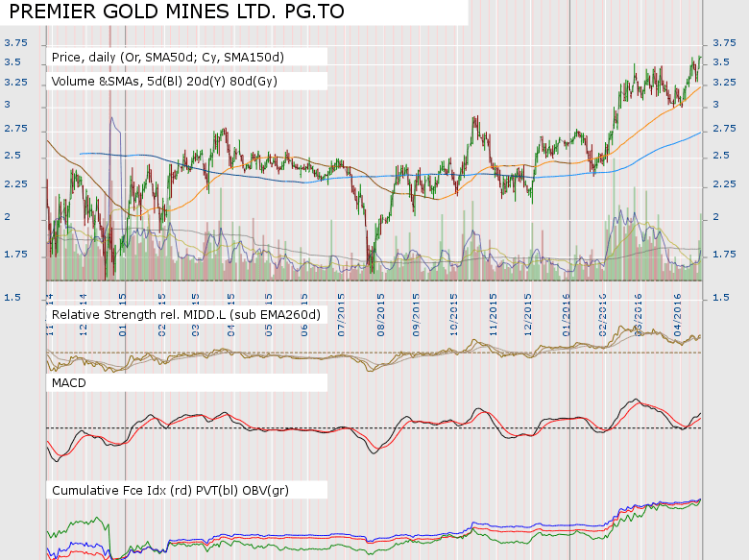Click the 2 value on the left price axis

(7, 217)
